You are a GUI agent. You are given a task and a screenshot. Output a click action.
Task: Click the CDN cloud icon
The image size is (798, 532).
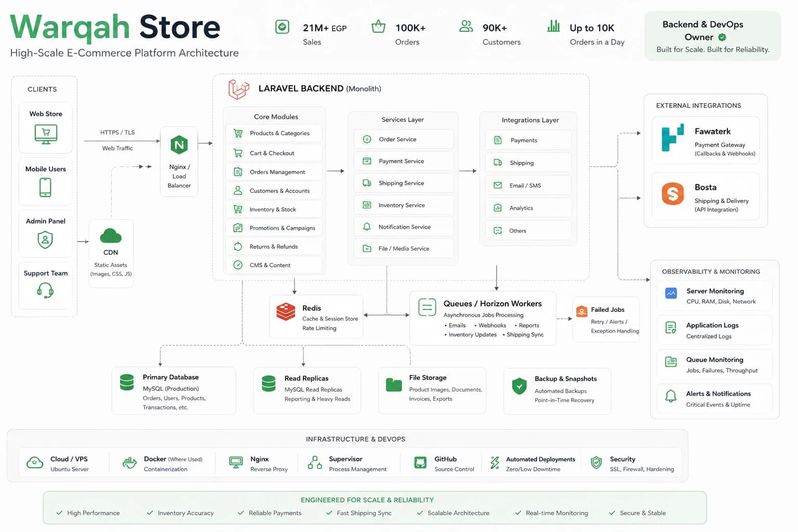pyautogui.click(x=111, y=236)
